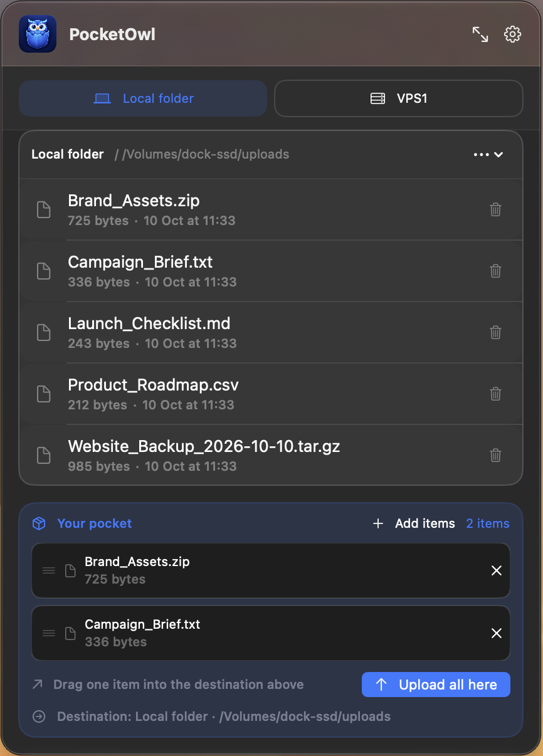The image size is (543, 756).
Task: Click file icon next to Launch_Checklist.md
Action: [x=43, y=332]
